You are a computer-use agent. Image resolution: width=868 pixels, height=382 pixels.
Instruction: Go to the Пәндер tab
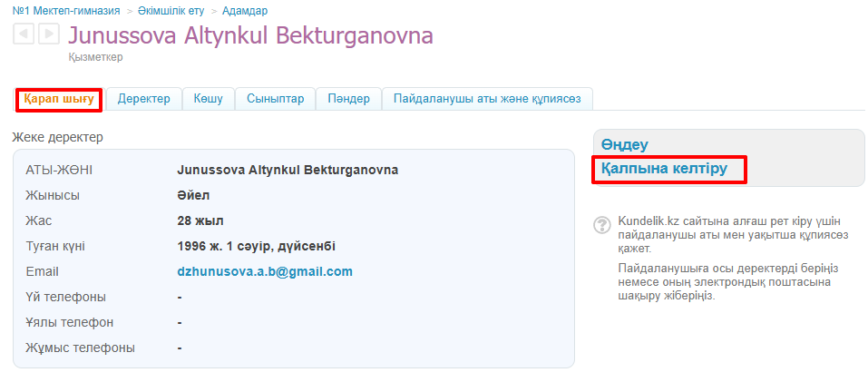click(x=348, y=99)
